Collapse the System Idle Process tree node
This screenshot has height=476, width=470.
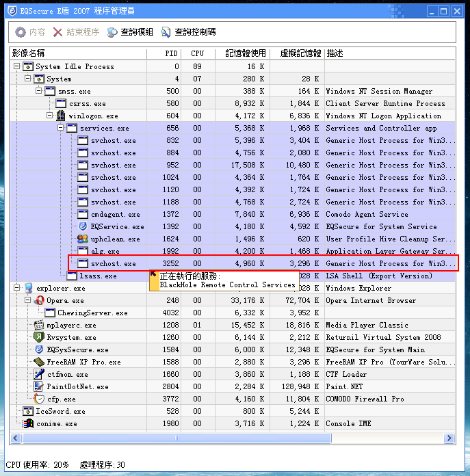(17, 66)
